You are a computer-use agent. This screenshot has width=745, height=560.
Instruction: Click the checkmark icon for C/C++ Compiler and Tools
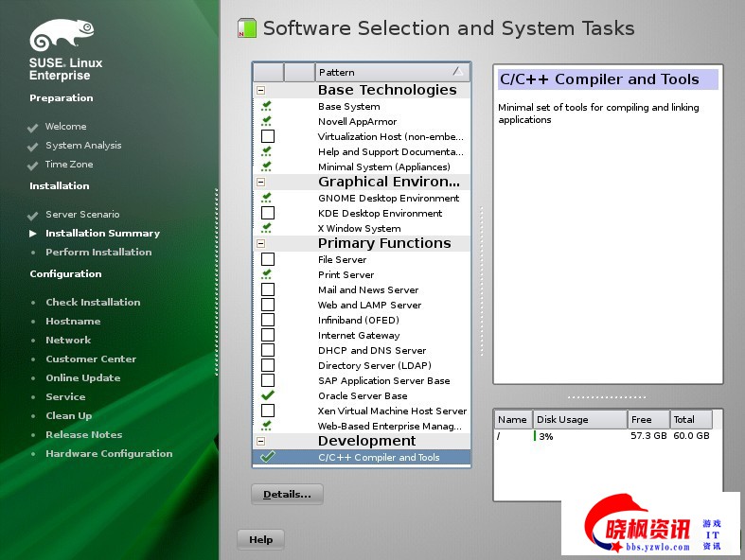[268, 457]
